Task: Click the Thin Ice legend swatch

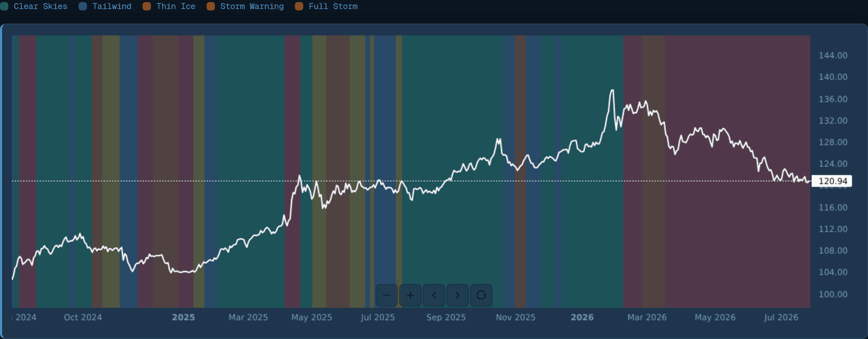Action: point(147,6)
